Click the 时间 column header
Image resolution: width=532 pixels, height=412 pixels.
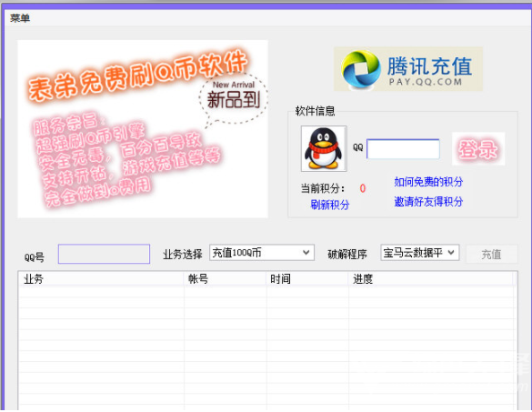(307, 279)
